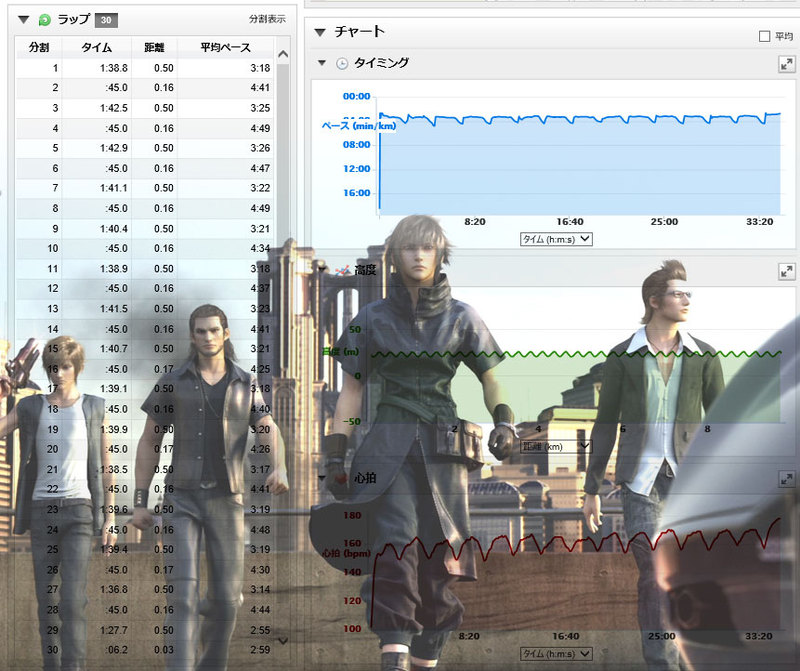Enable the 平均 checkbox
Image resolution: width=800 pixels, height=671 pixels.
tap(765, 36)
